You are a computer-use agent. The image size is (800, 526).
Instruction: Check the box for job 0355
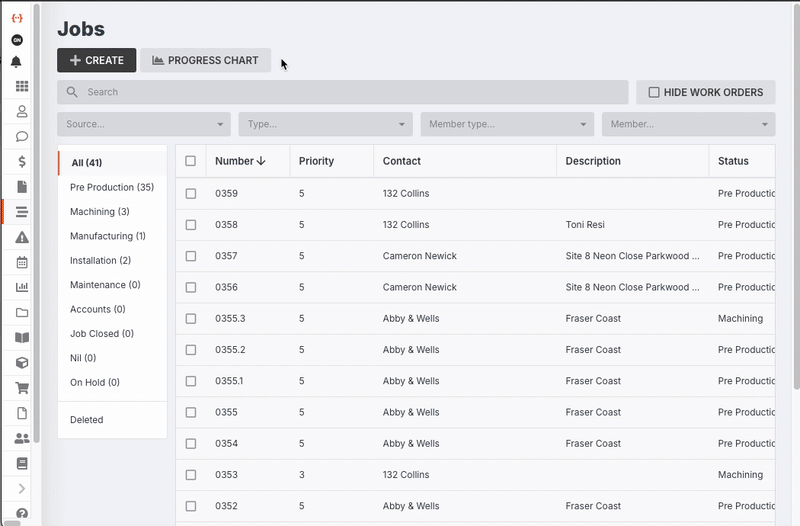tap(191, 412)
